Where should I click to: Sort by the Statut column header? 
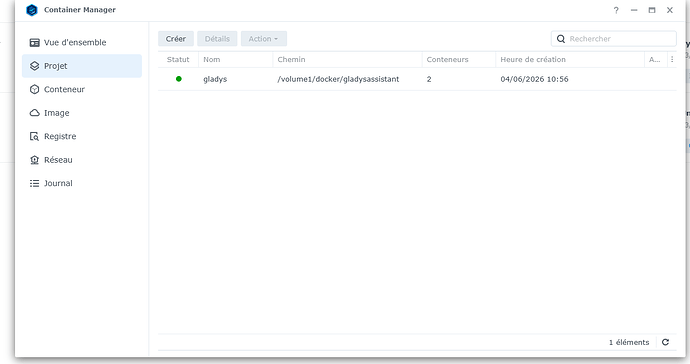pyautogui.click(x=178, y=59)
